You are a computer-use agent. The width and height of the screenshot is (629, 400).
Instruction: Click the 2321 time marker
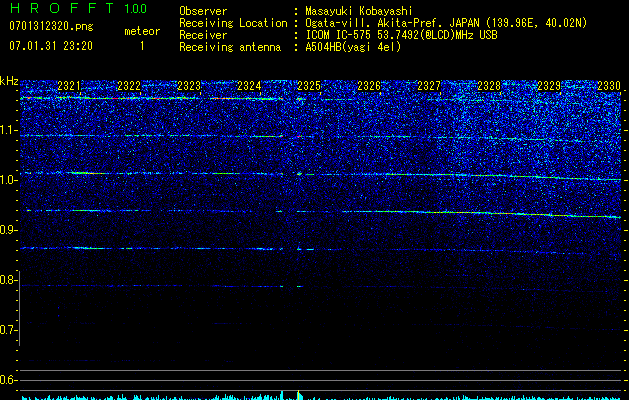[x=69, y=86]
